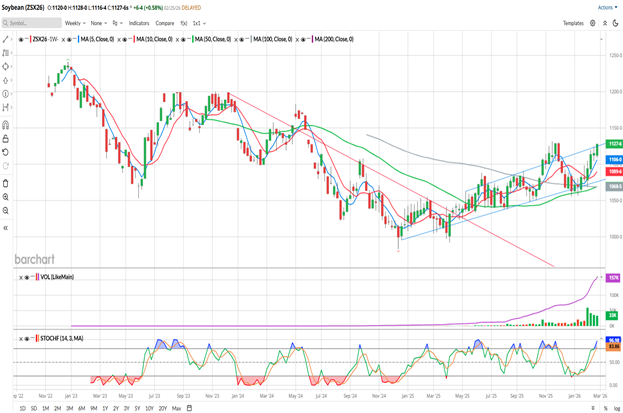Select the 1Y time range

(105, 408)
